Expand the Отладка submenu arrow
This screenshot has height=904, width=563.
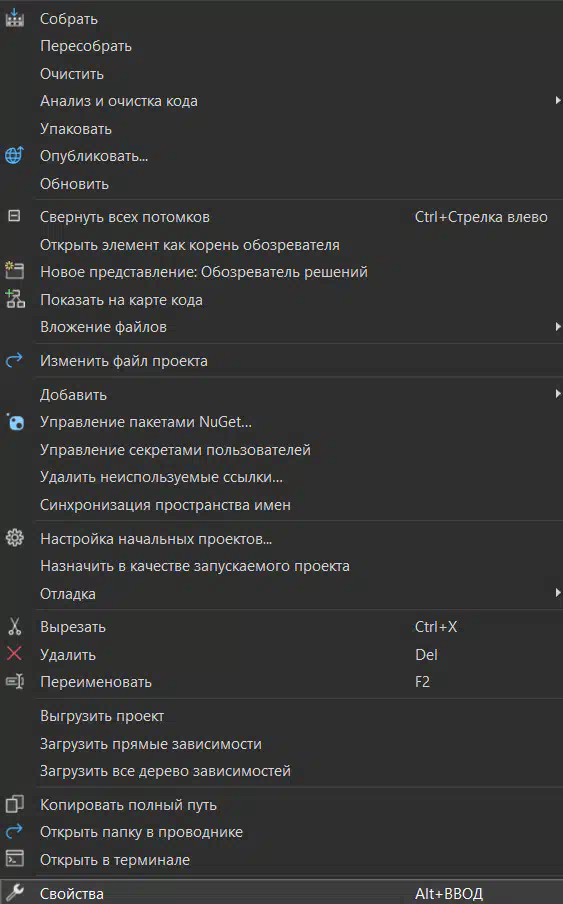coord(557,593)
